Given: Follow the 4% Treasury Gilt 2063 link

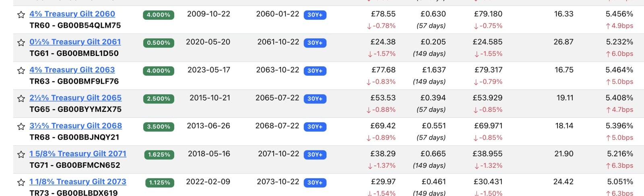Looking at the screenshot, I should [x=72, y=70].
